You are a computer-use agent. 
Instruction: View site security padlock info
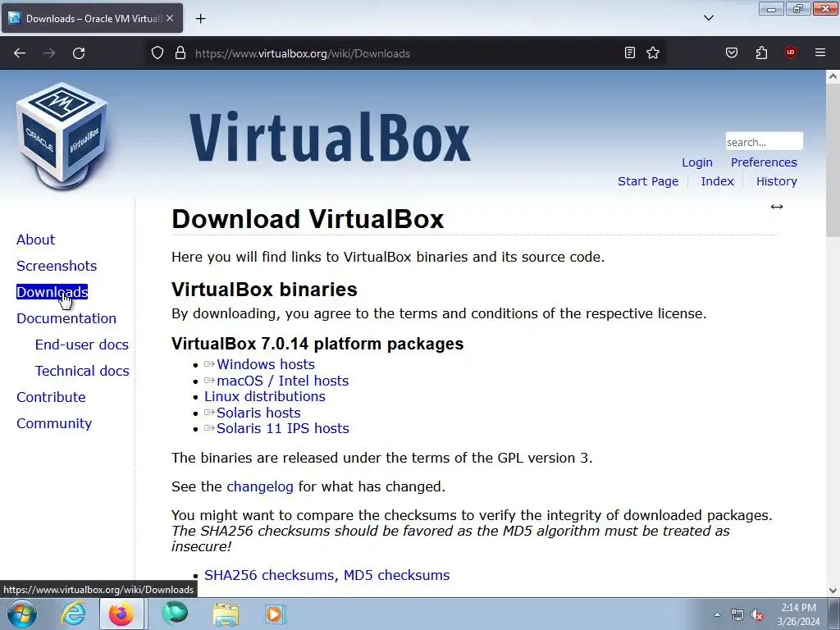click(x=180, y=53)
